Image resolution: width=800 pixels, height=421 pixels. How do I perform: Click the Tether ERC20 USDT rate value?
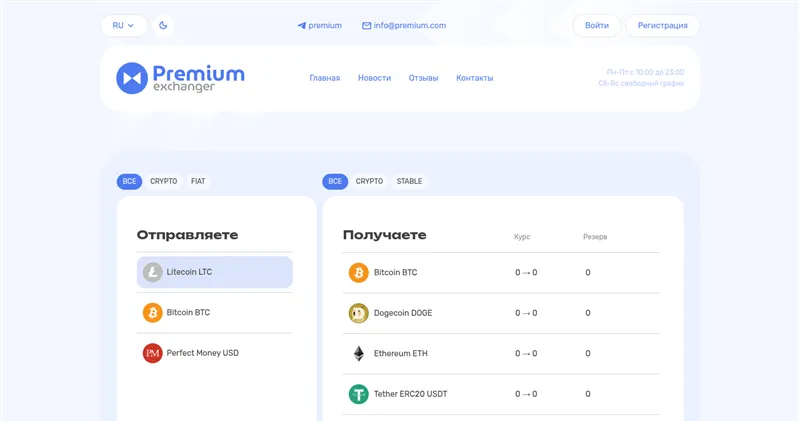pyautogui.click(x=526, y=394)
